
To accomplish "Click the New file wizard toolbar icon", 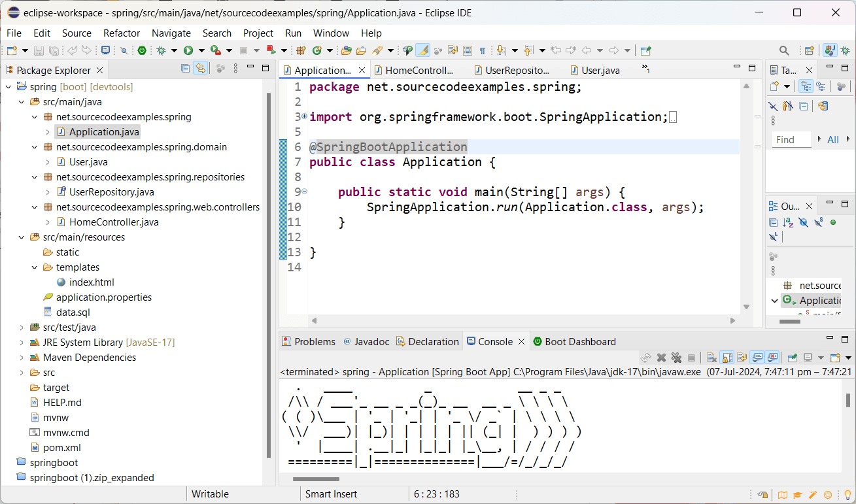I will point(12,50).
